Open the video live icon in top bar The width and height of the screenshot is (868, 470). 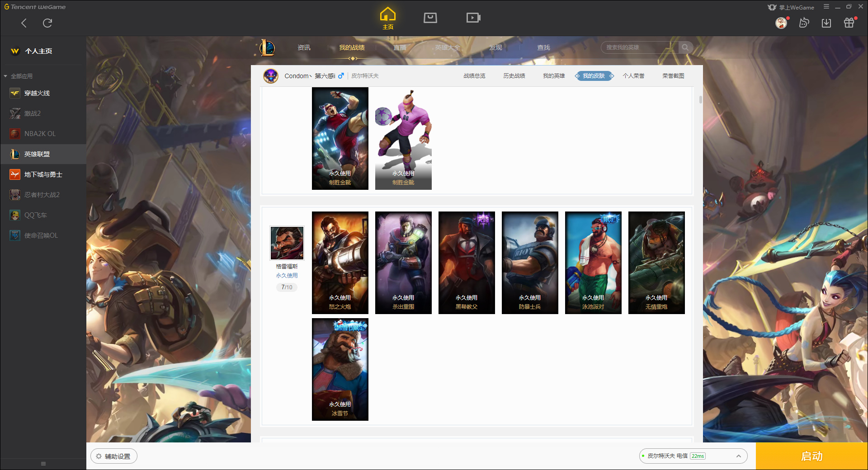point(473,18)
